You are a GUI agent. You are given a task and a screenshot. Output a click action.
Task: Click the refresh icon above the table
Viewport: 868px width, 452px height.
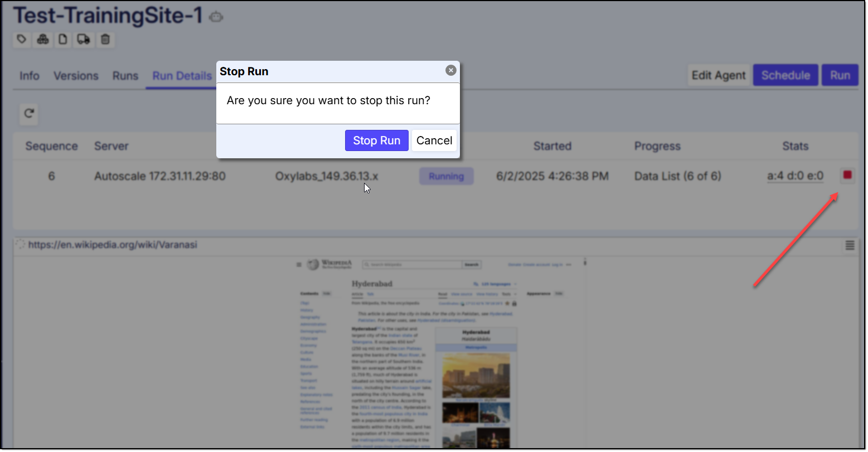[x=29, y=114]
